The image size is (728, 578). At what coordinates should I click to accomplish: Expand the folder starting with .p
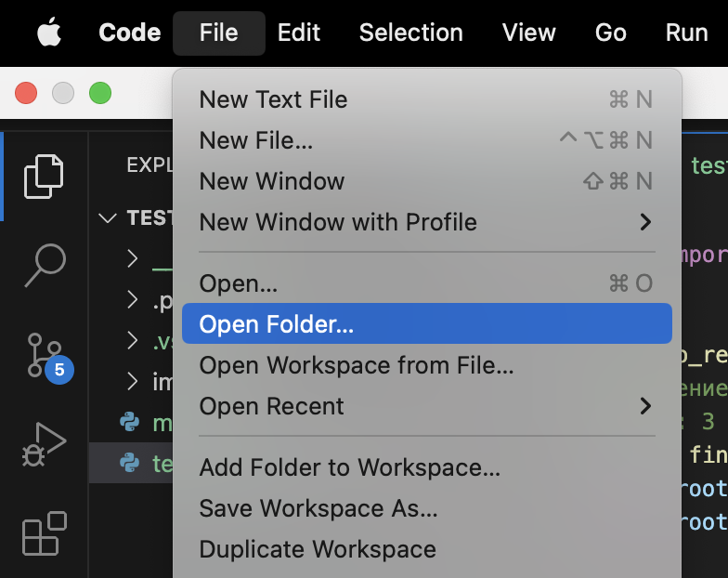tap(132, 299)
